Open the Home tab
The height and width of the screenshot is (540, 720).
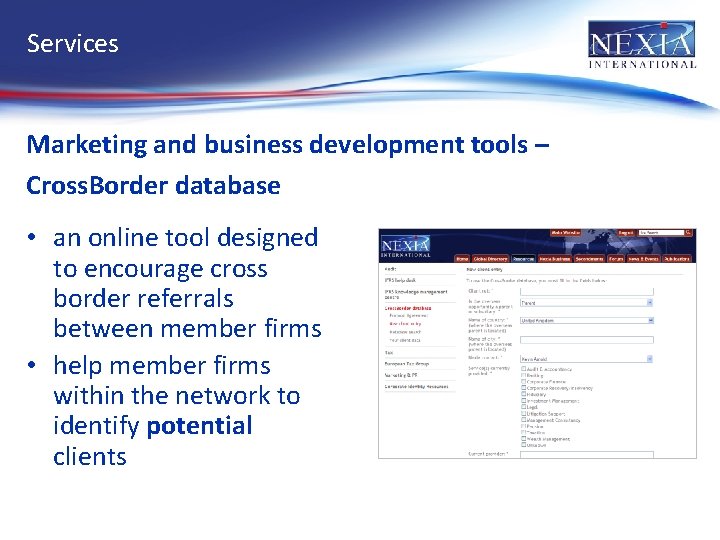tap(462, 259)
